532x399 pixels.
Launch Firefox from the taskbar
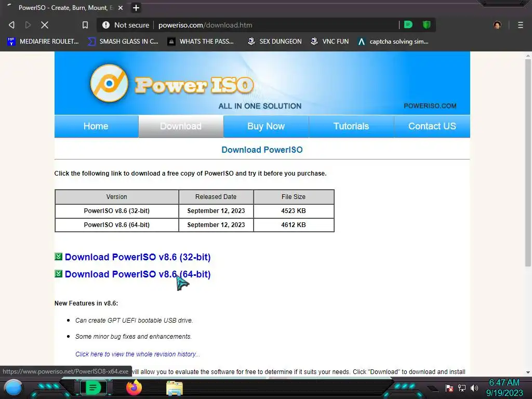134,388
